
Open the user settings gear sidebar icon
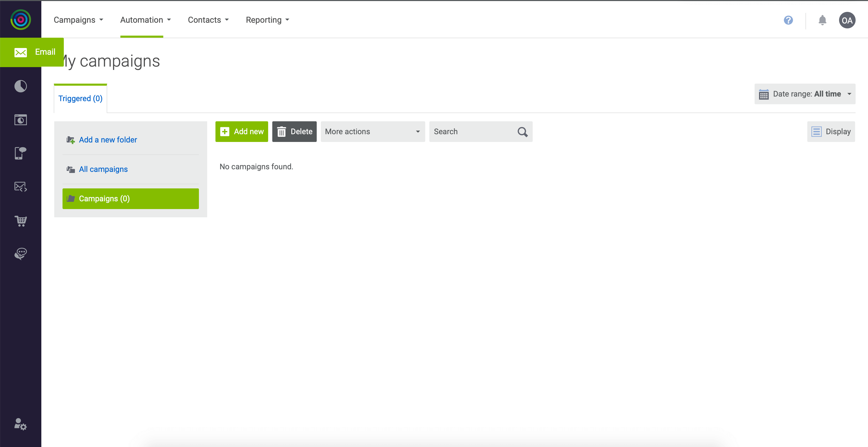(21, 424)
